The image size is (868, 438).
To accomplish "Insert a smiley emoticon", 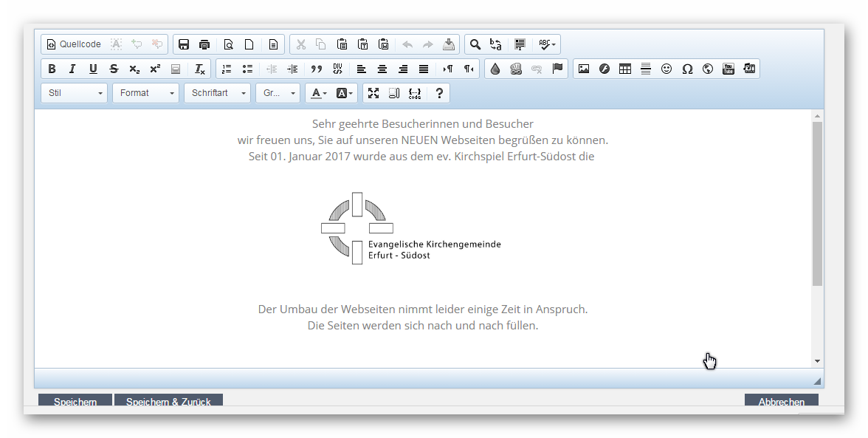I will [666, 69].
